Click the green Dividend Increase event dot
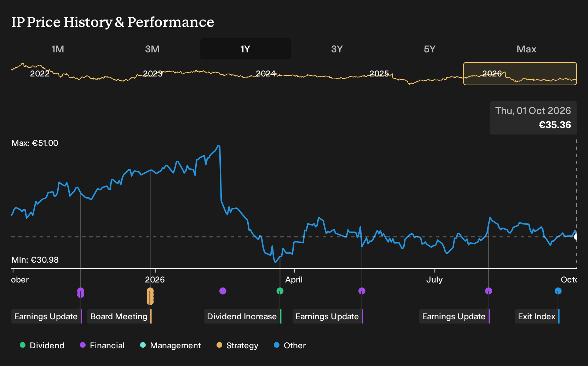The width and height of the screenshot is (588, 366). tap(280, 291)
